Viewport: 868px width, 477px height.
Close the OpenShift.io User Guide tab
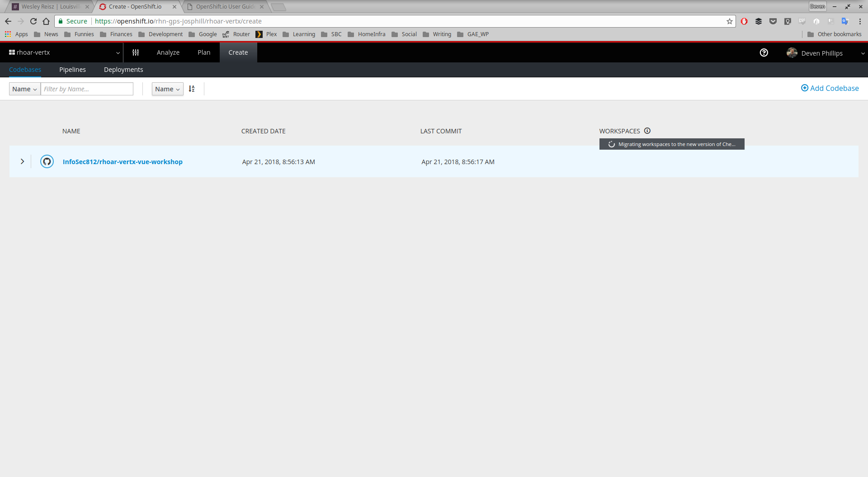[262, 7]
